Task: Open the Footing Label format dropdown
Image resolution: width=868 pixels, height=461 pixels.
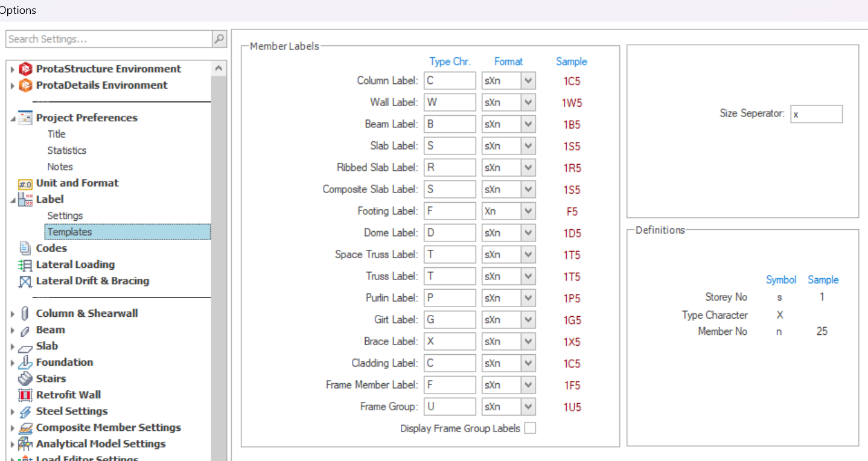Action: click(x=528, y=211)
